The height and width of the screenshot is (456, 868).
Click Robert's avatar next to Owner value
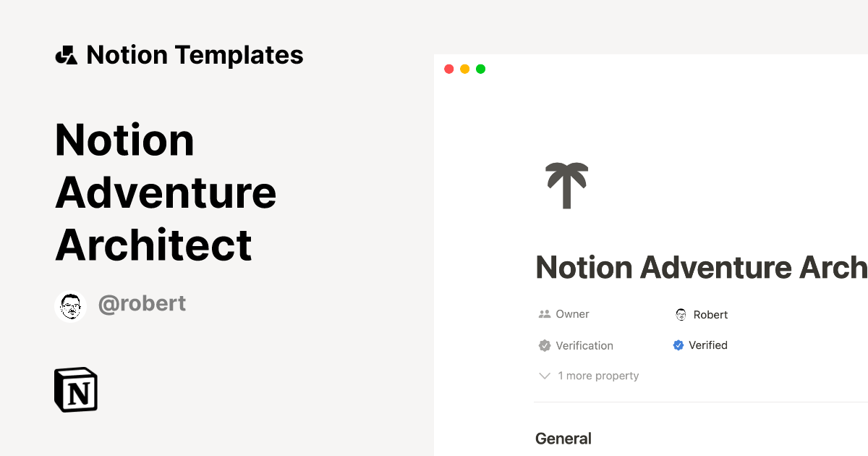tap(680, 314)
